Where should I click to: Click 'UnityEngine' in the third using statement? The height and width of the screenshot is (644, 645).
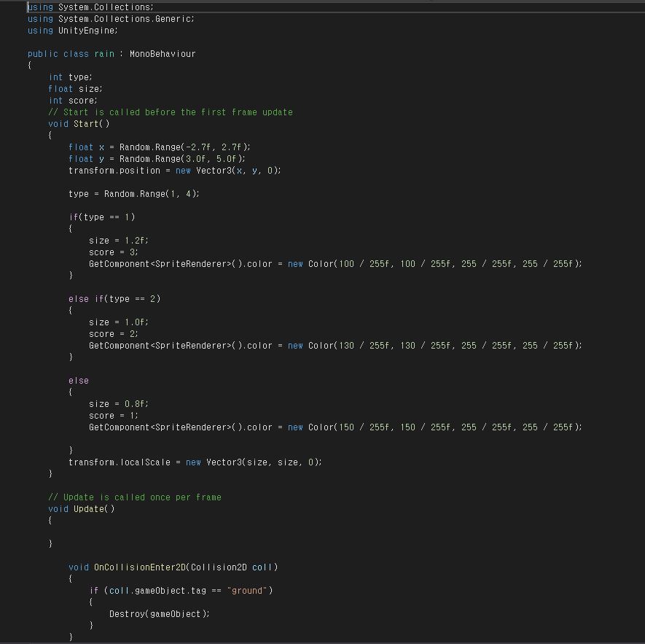87,31
